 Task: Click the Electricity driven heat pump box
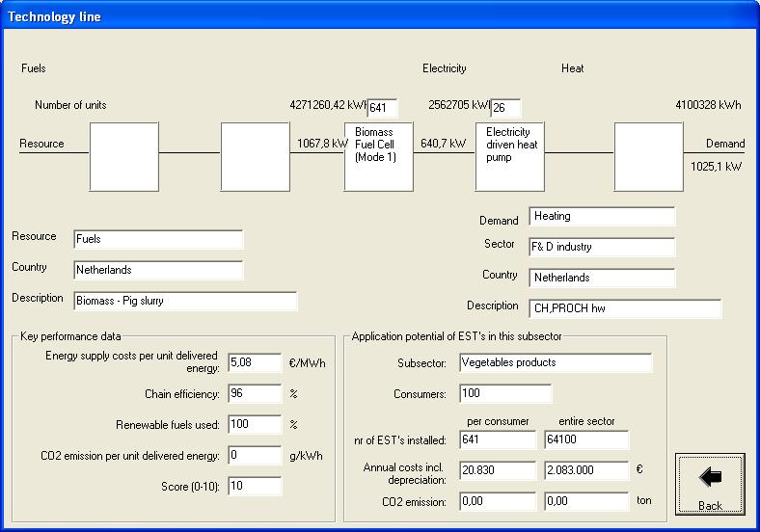coord(510,156)
